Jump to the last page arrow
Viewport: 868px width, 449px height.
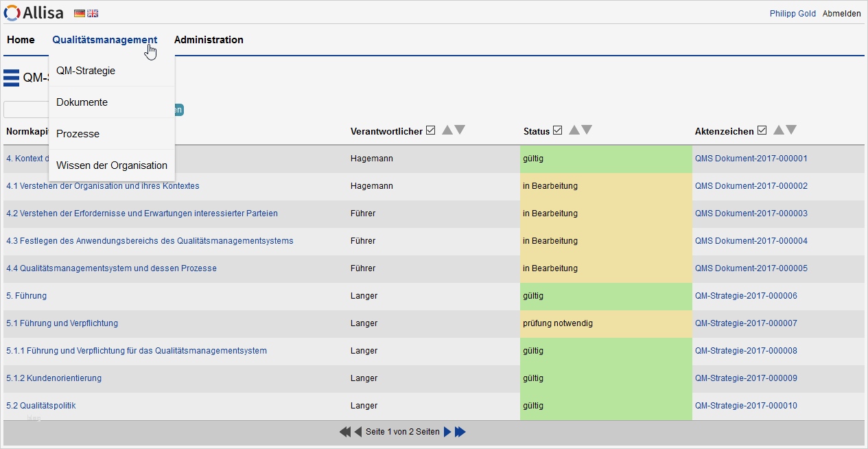pyautogui.click(x=460, y=432)
